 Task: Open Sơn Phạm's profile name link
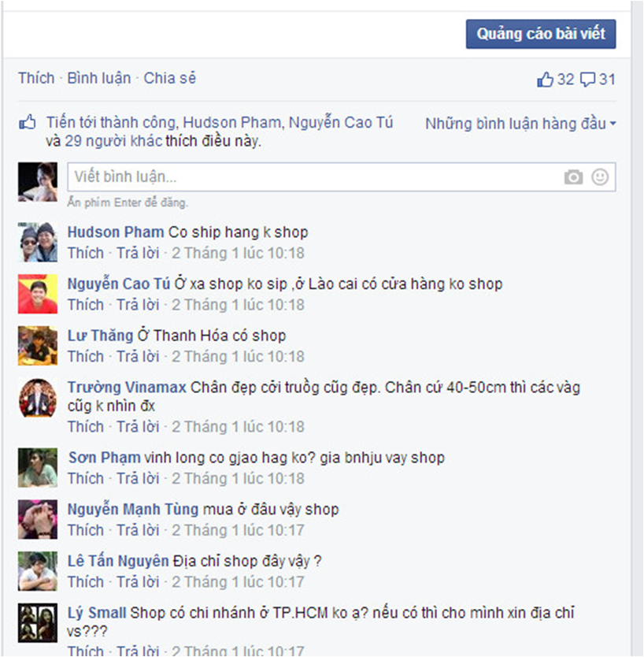(x=104, y=458)
